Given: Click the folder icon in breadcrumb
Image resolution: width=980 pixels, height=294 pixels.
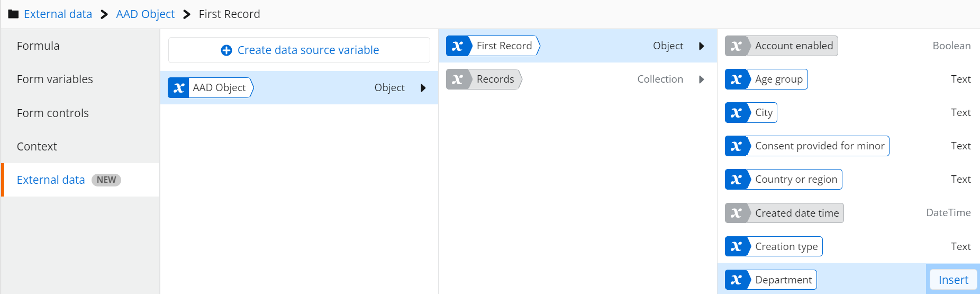Looking at the screenshot, I should click(x=13, y=14).
